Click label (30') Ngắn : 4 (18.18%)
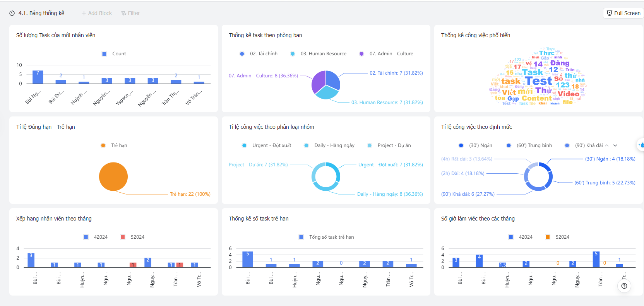The image size is (644, 306). (x=610, y=159)
